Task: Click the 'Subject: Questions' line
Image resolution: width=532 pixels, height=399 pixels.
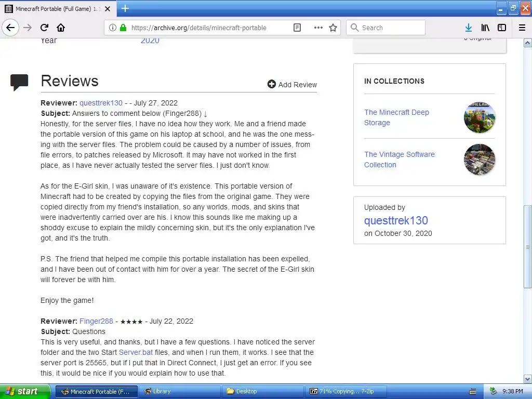Action: tap(73, 331)
